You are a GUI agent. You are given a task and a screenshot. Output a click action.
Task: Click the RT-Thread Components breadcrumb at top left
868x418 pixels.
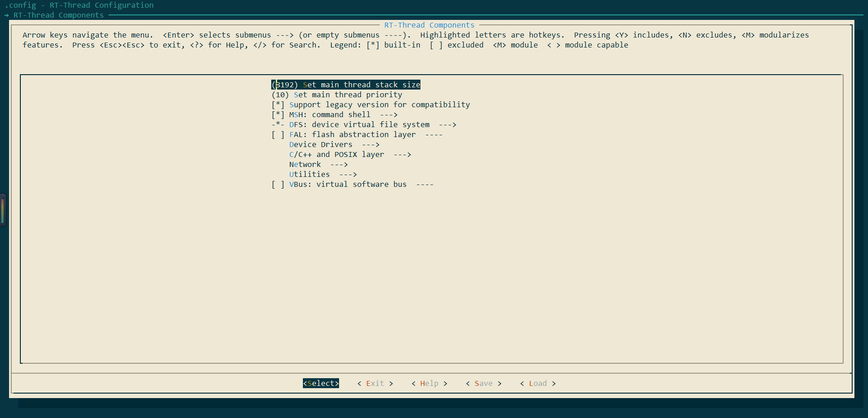click(59, 15)
